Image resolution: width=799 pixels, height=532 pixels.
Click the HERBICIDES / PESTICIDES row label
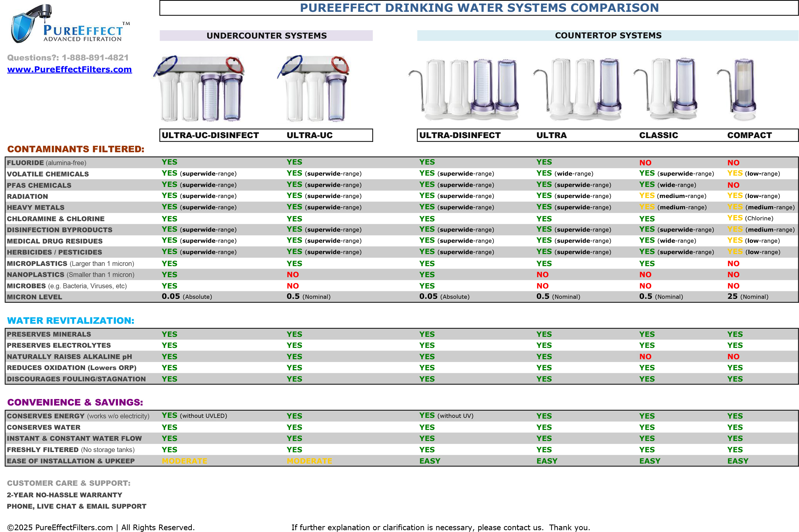[55, 253]
